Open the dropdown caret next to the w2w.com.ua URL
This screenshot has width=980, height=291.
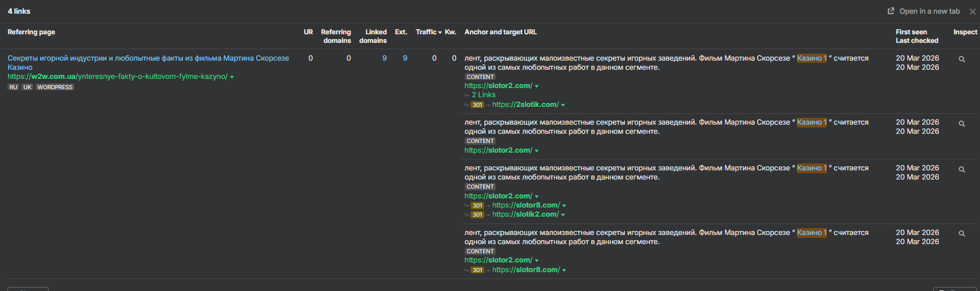click(232, 77)
